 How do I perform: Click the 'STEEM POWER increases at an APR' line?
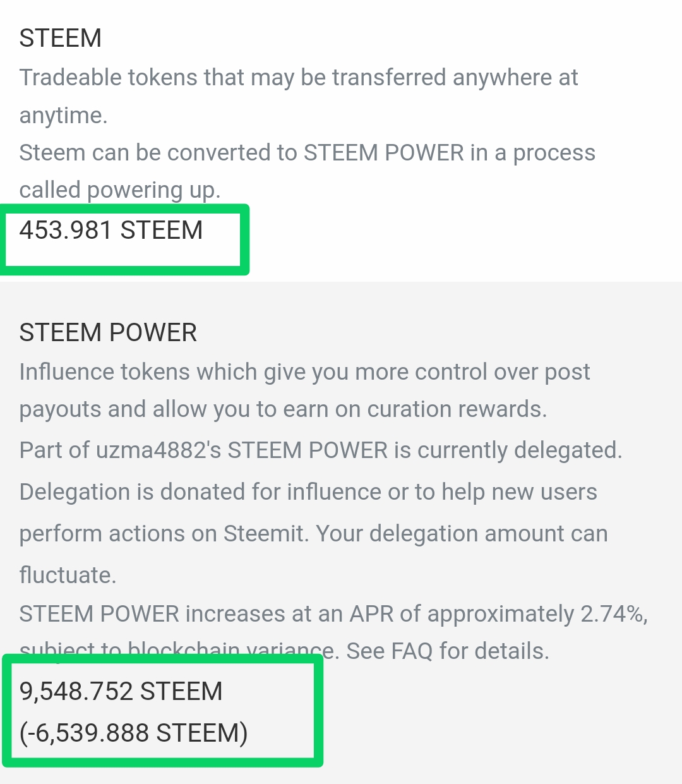click(x=297, y=614)
